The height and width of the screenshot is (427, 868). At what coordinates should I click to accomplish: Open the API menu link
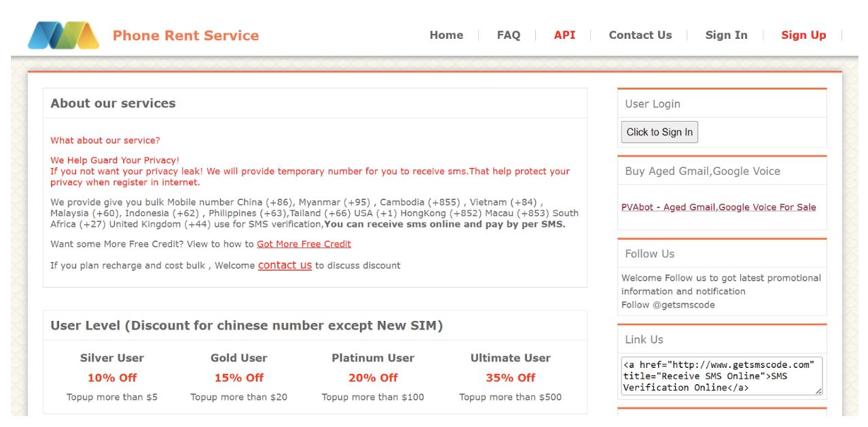pyautogui.click(x=564, y=35)
